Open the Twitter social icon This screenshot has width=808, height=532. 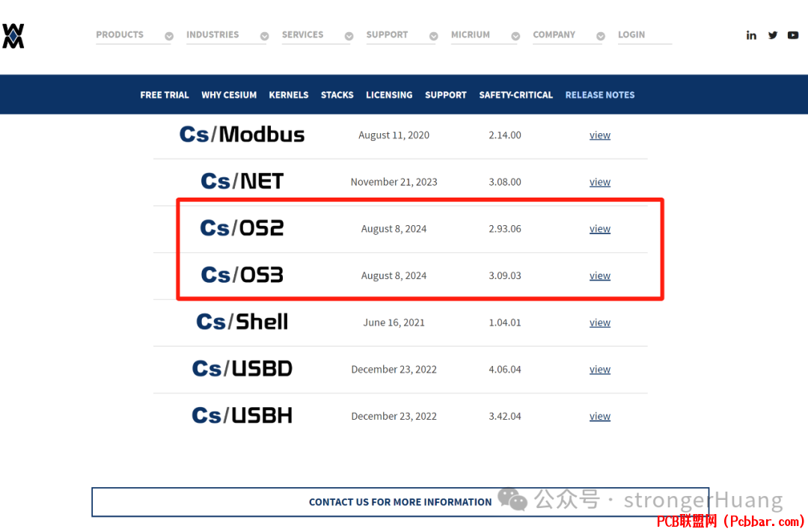[772, 35]
